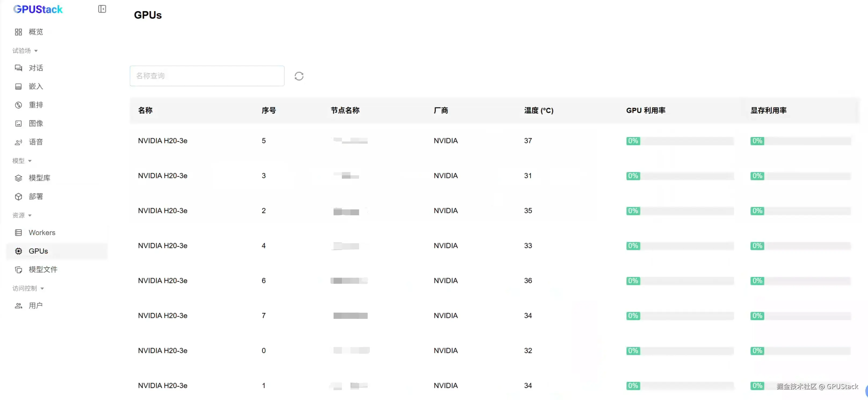Open the 对话 playground page
868x400 pixels.
57,68
